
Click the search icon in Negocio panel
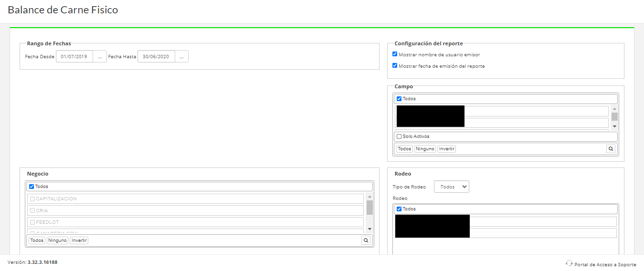click(x=366, y=240)
